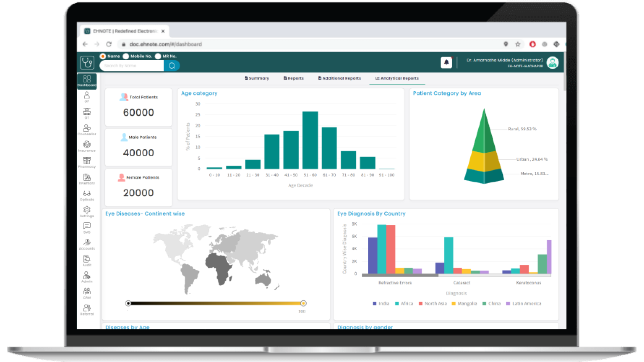
Task: Open the Opticals module
Action: tap(87, 195)
